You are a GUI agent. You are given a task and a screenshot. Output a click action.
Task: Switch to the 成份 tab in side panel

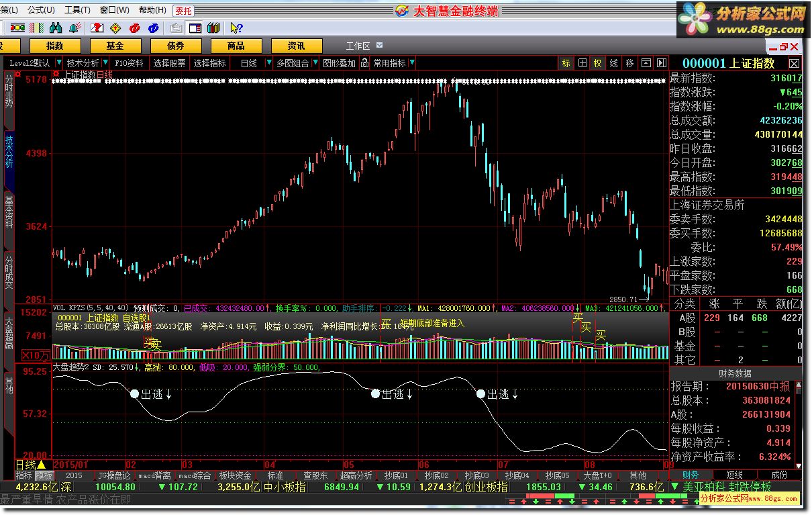tap(779, 475)
